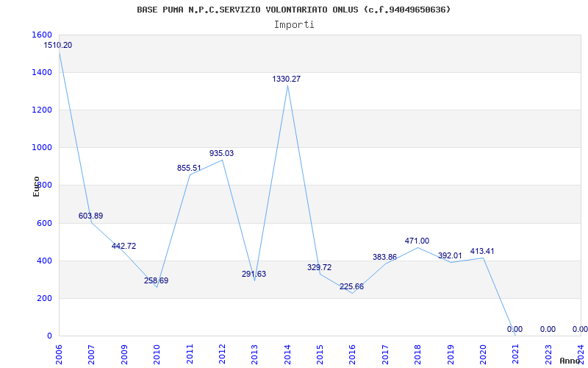Click the 1000 y-axis tick label
The image size is (588, 368).
click(42, 148)
